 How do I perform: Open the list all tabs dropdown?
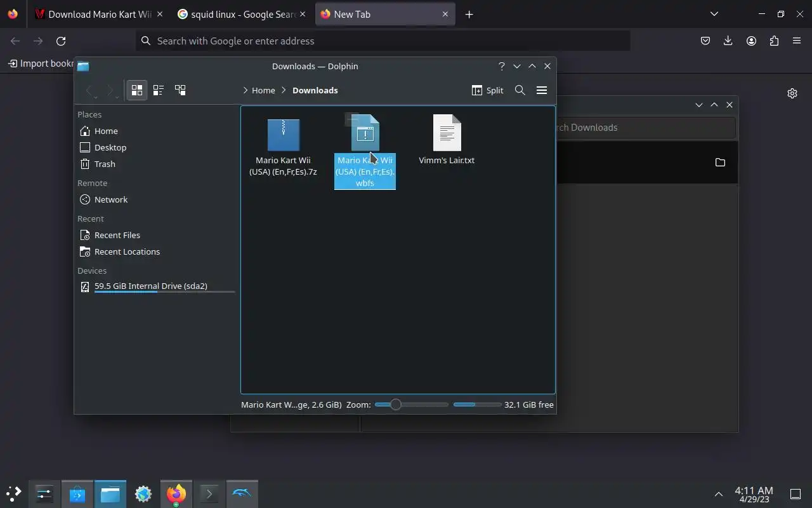tap(714, 14)
